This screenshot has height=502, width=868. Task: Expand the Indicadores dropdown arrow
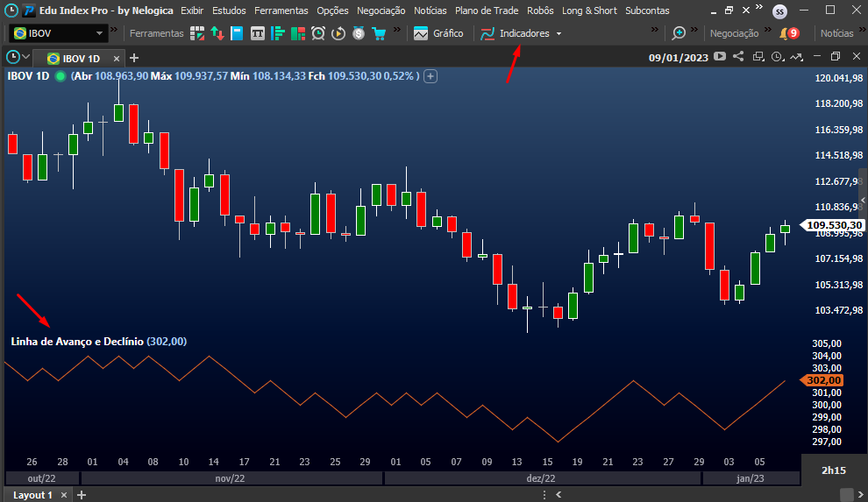click(559, 34)
